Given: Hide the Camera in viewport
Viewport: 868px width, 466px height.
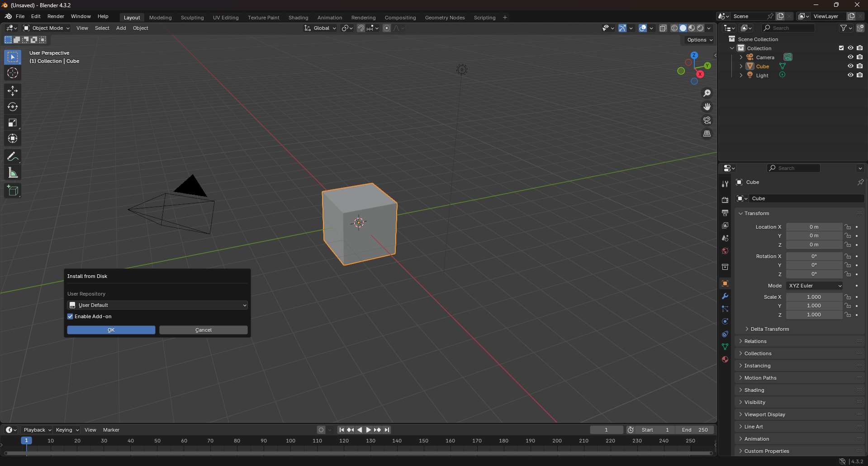Looking at the screenshot, I should [x=850, y=57].
